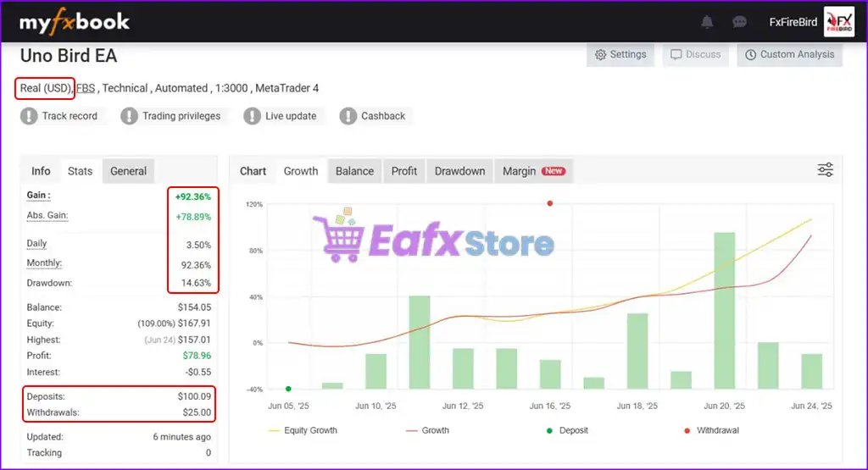Toggle the Growth legend series
The image size is (868, 470).
(428, 430)
